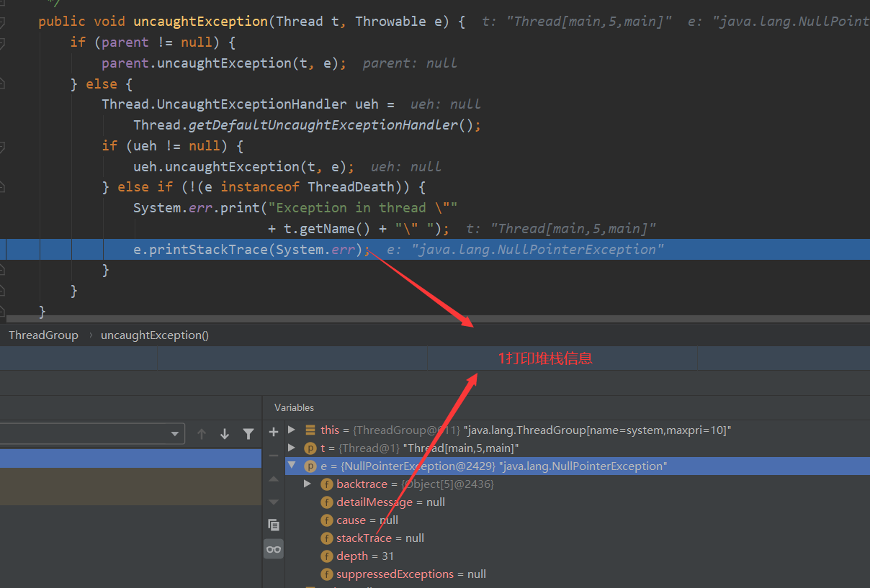Screen dimensions: 870x588
Task: Click 'Thread.UncaughtExceptionHandler' type declaration
Action: click(x=224, y=104)
